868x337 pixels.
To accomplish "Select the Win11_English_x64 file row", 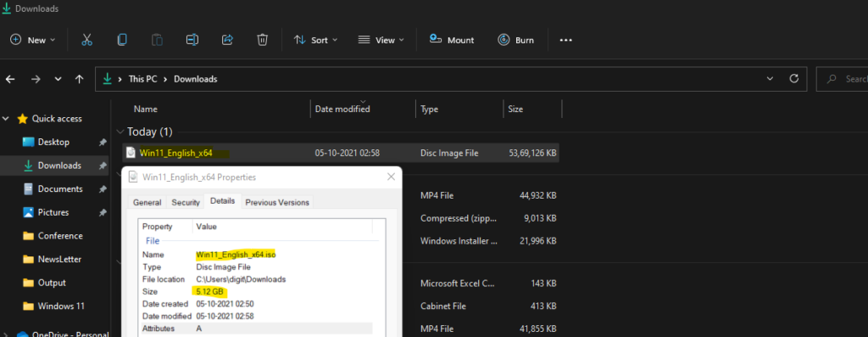I will click(x=341, y=153).
